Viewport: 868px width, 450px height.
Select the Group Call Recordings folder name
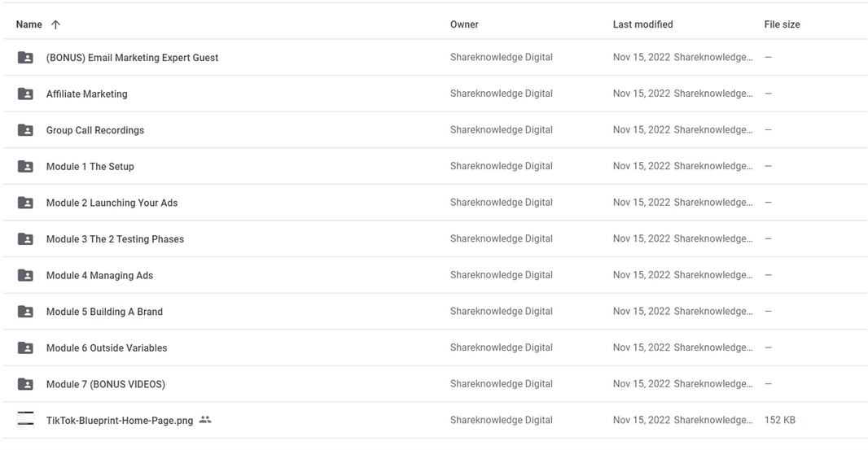point(95,130)
